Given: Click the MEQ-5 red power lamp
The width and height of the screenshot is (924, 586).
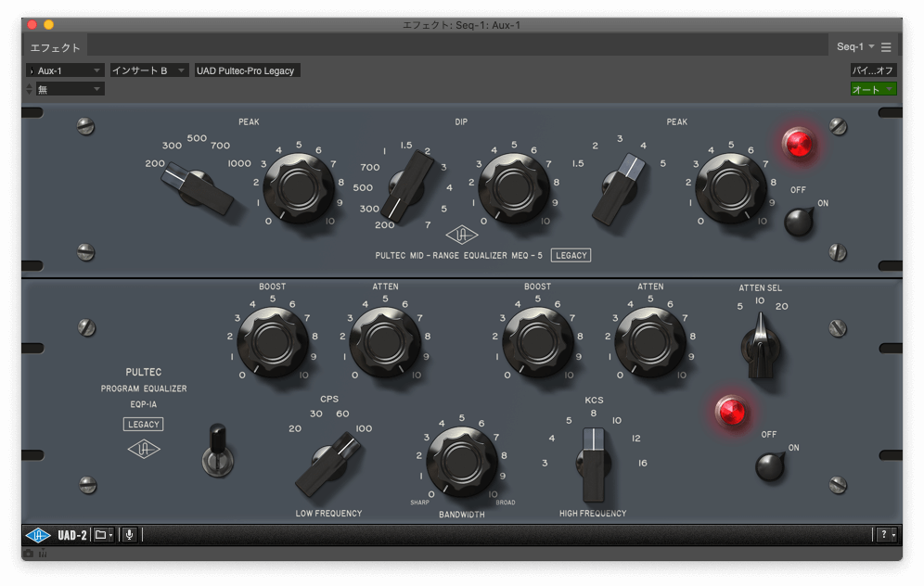Looking at the screenshot, I should click(x=799, y=143).
